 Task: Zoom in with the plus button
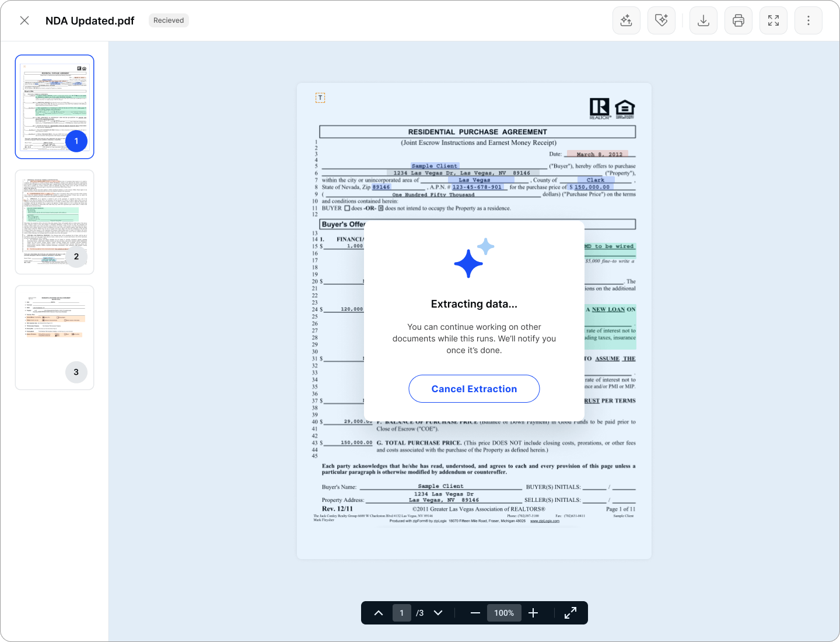(x=533, y=613)
